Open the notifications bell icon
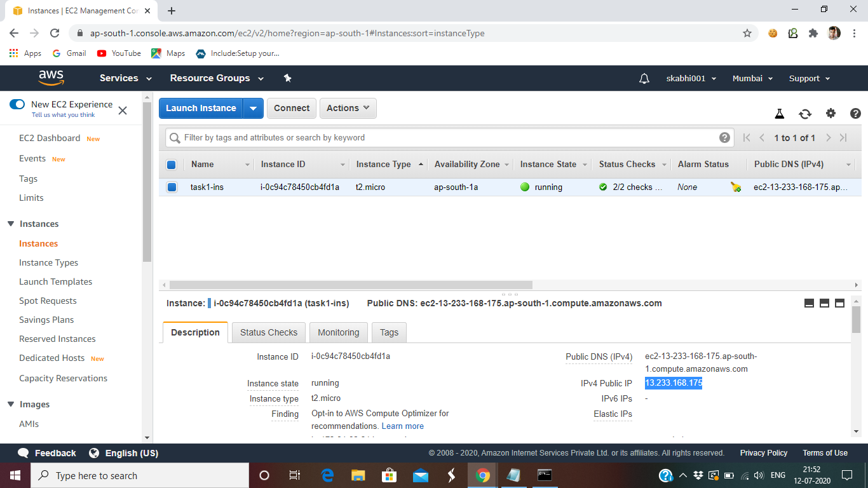The height and width of the screenshot is (488, 868). [x=644, y=78]
